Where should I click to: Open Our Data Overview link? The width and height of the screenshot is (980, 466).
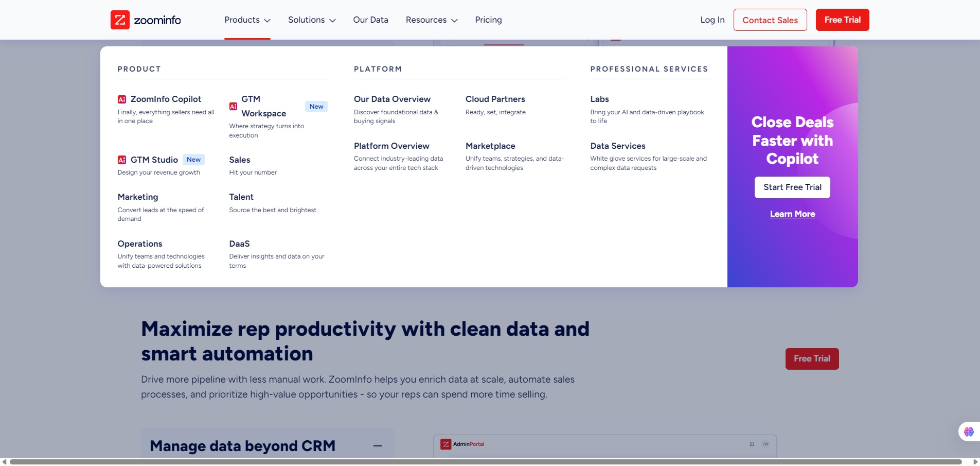click(x=392, y=99)
